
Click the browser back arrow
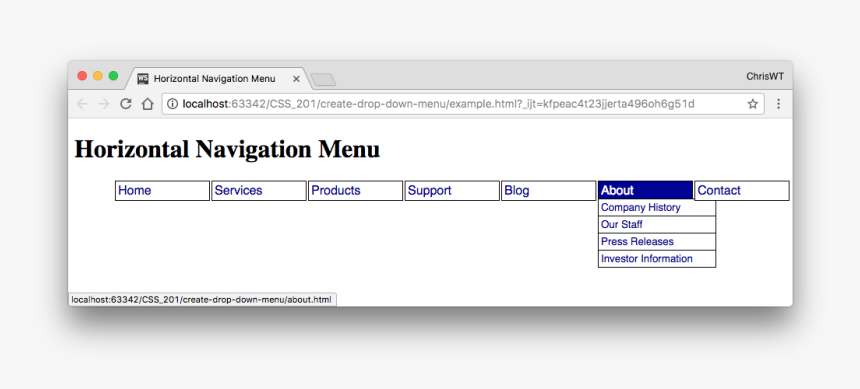[x=82, y=104]
